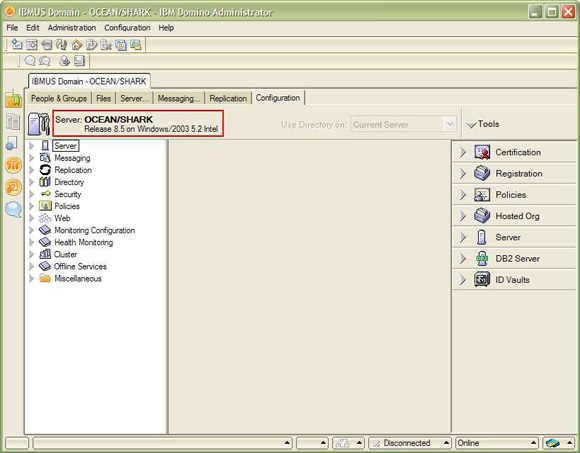Screen dimensions: 580x453
Task: Click the stacked documents icon in left sidebar
Action: tap(13, 122)
